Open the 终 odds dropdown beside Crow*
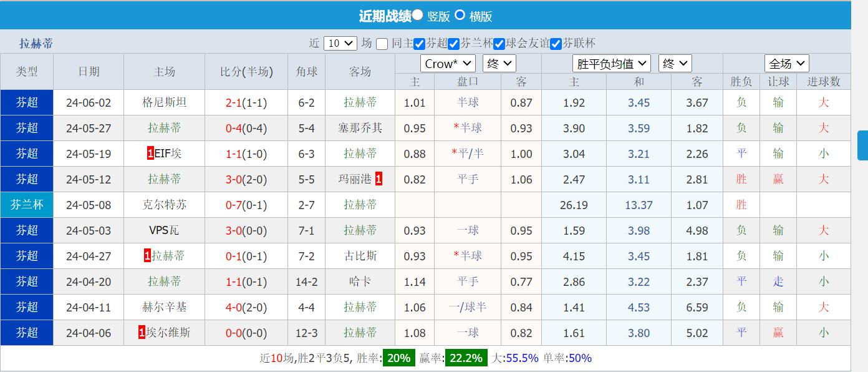The width and height of the screenshot is (868, 372). click(x=499, y=63)
